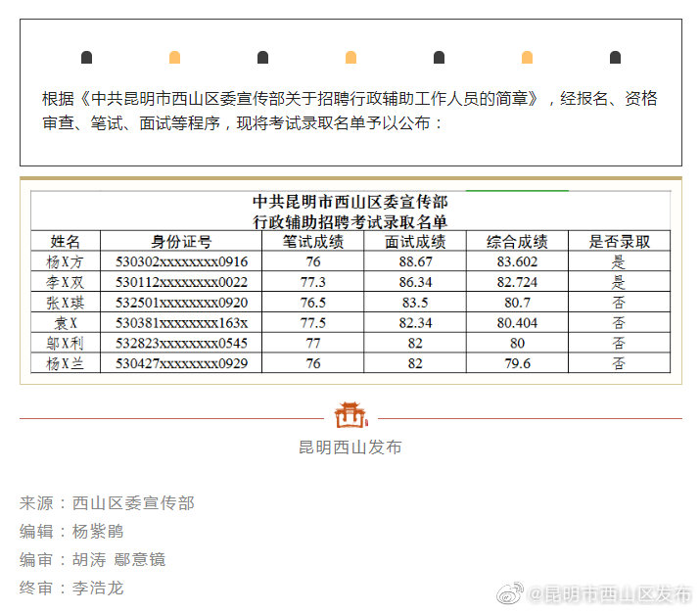Screen dimensions: 700x613
Task: Select the subtitle 行政辅助招聘考试录取名单
Action: [350, 222]
